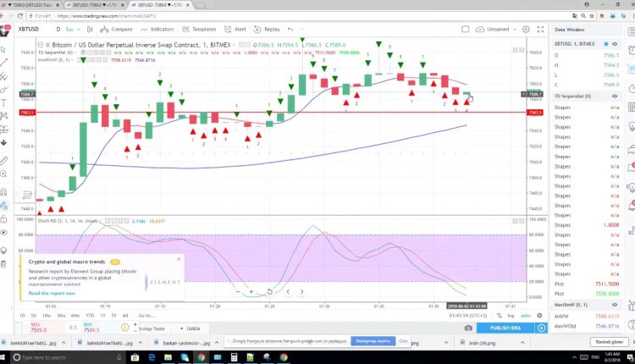Open Compare symbols

click(x=116, y=29)
